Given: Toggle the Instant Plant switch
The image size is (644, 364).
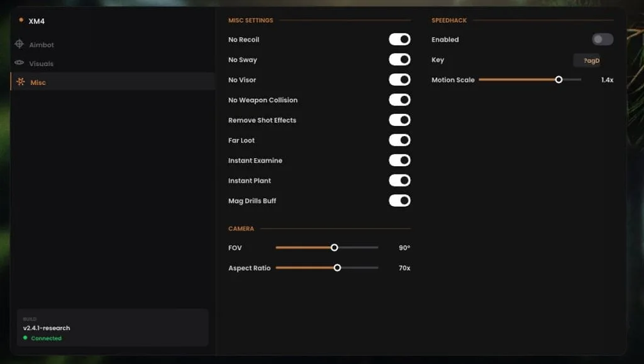Looking at the screenshot, I should coord(399,181).
